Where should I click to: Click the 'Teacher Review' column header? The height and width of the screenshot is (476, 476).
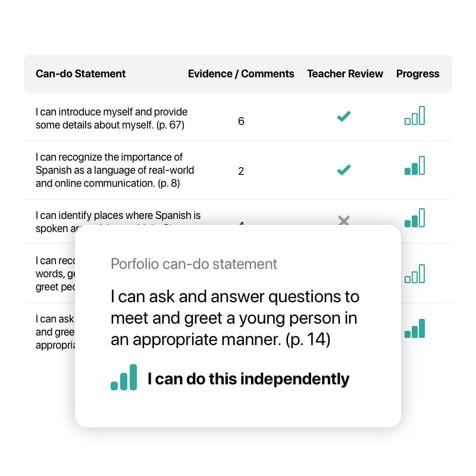pyautogui.click(x=345, y=74)
